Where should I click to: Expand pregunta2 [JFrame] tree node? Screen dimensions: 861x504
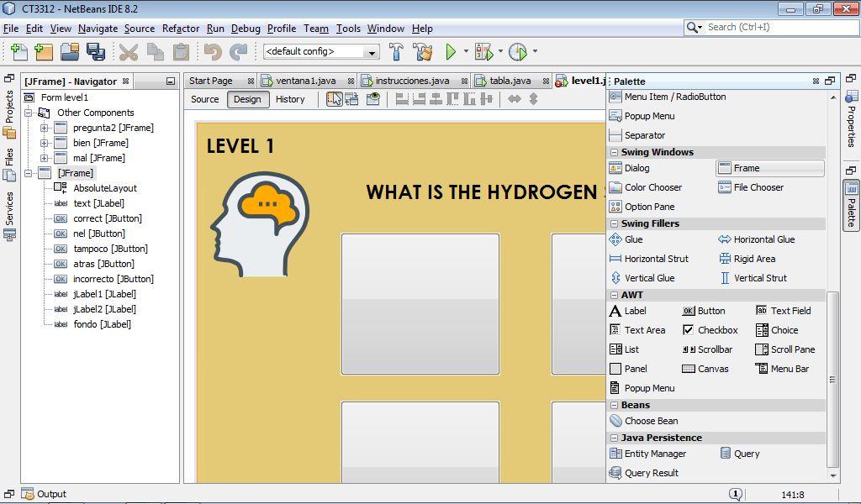[x=44, y=128]
